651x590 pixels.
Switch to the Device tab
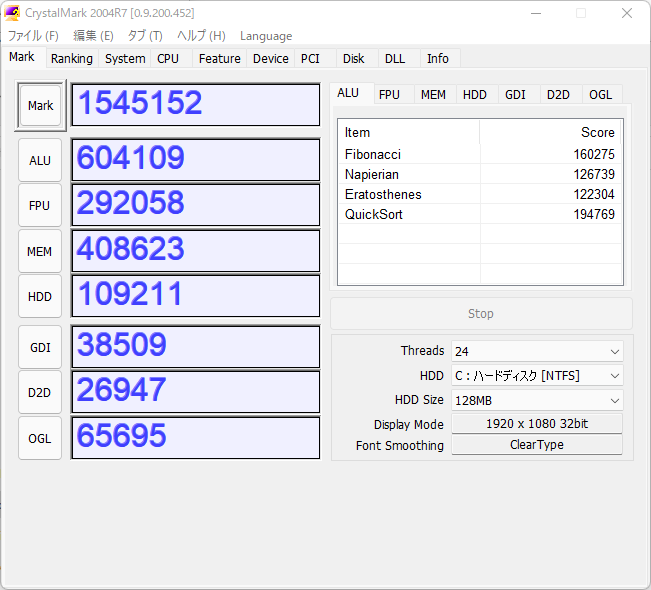coord(271,59)
